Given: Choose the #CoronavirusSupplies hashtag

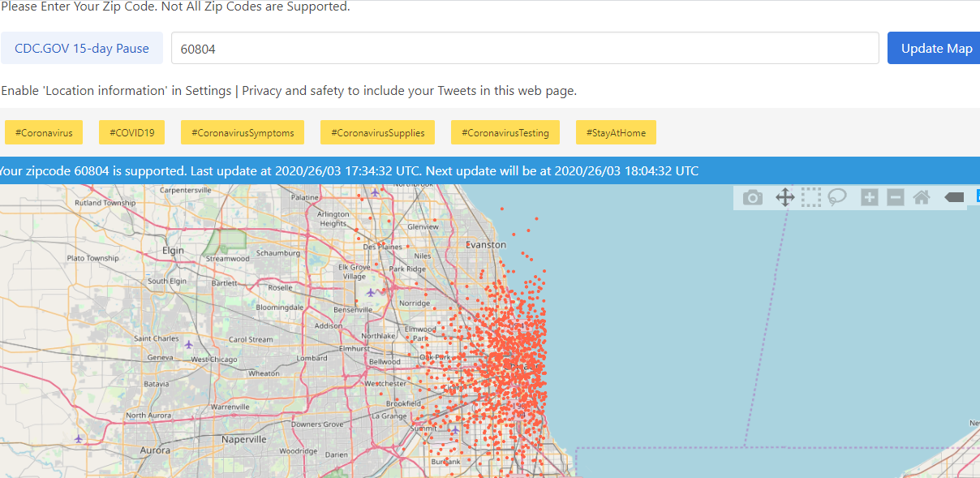Looking at the screenshot, I should coord(378,132).
